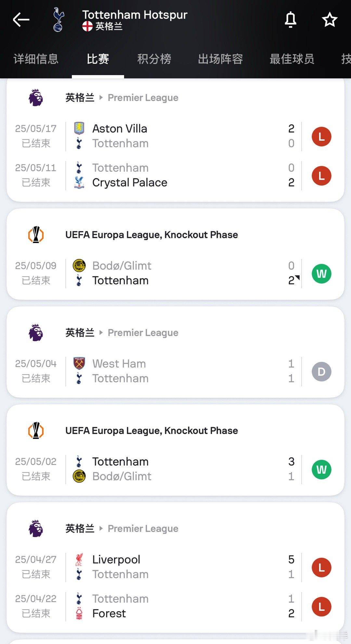Screen dimensions: 351x644
Task: Open Premier League link above Liverpool match
Action: [x=143, y=529]
